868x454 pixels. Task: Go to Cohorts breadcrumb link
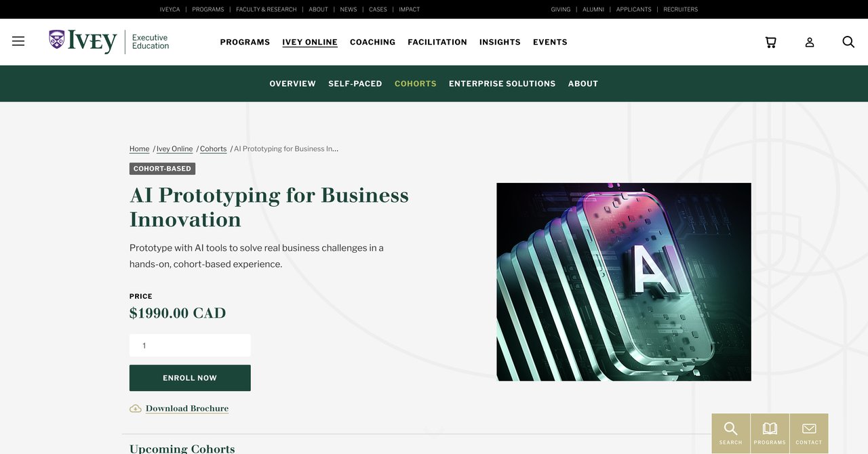click(x=213, y=149)
